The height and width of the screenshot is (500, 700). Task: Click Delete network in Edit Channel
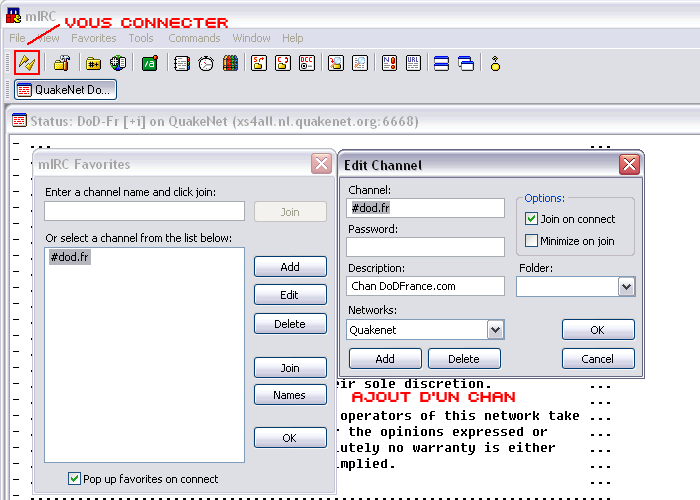tap(464, 358)
